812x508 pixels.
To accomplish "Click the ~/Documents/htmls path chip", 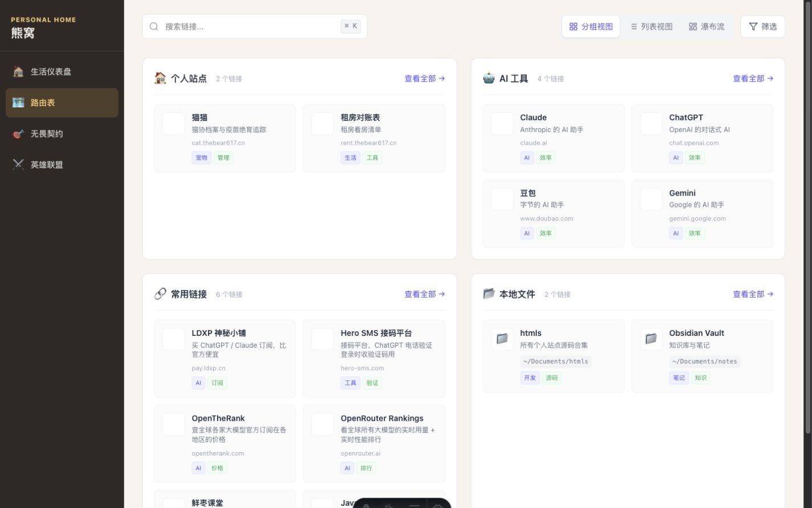I will [x=556, y=361].
